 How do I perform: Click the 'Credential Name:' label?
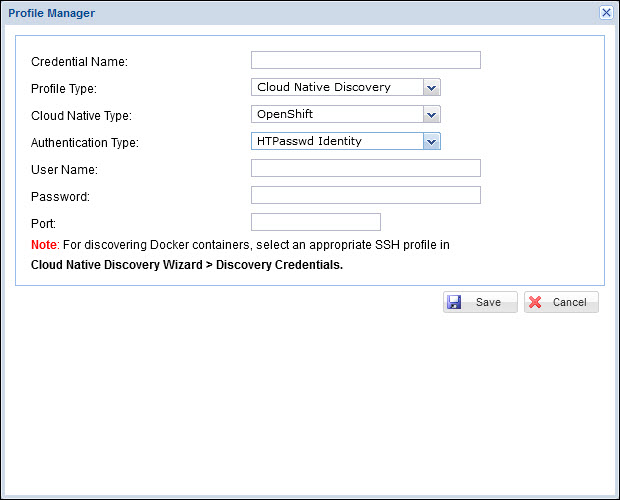pyautogui.click(x=79, y=62)
